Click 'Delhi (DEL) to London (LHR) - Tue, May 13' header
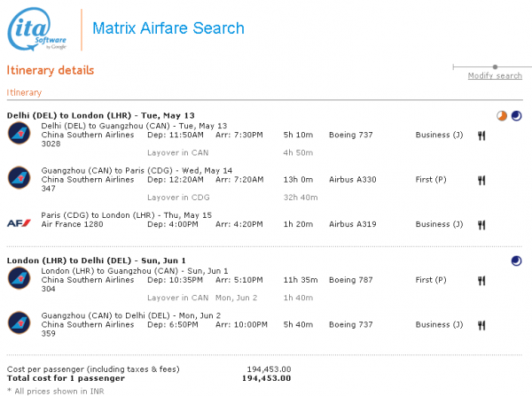532x396 pixels. pyautogui.click(x=101, y=116)
